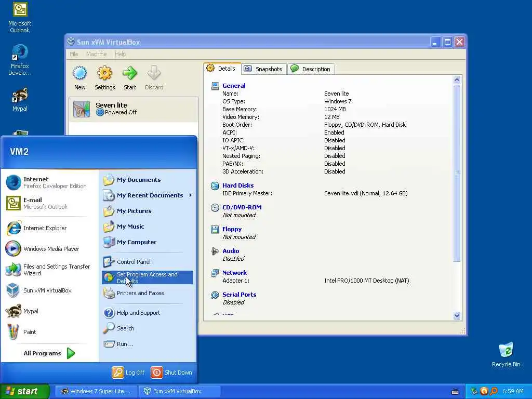The height and width of the screenshot is (399, 532).
Task: Launch Mypal from Start menu
Action: pos(49,311)
